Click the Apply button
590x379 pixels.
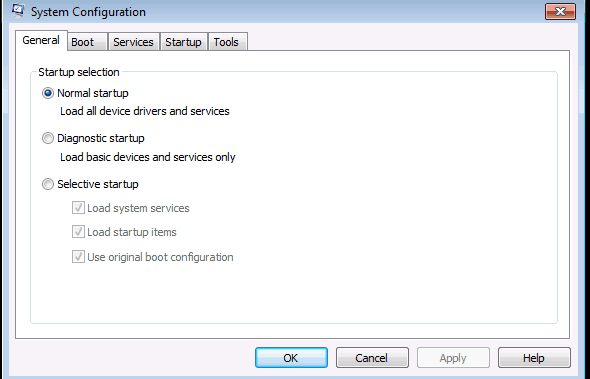pos(453,358)
